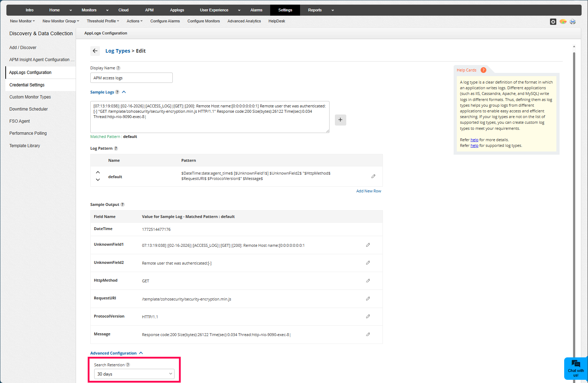Select Credential Settings in sidebar
The image size is (588, 383).
tap(27, 85)
